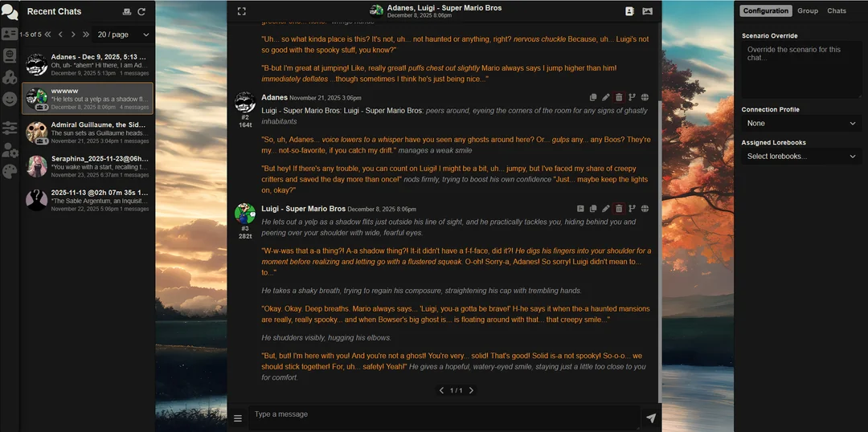Viewport: 868px width, 432px height.
Task: Open the wwwww group chat
Action: click(x=88, y=99)
